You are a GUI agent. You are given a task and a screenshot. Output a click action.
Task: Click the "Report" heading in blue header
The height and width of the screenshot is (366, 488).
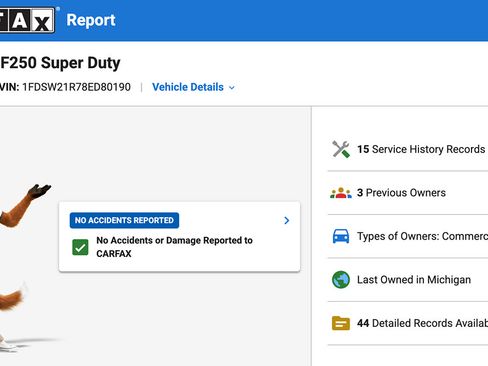click(x=91, y=20)
